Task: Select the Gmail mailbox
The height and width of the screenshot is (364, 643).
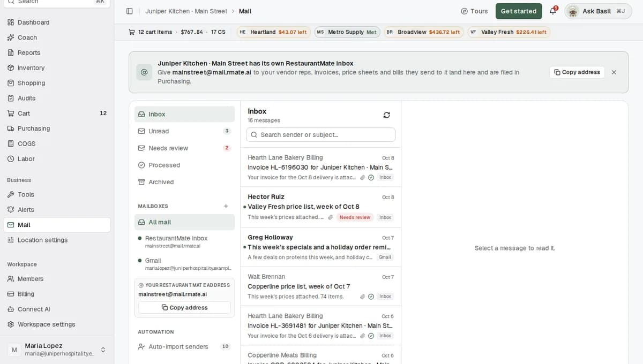Action: [184, 264]
